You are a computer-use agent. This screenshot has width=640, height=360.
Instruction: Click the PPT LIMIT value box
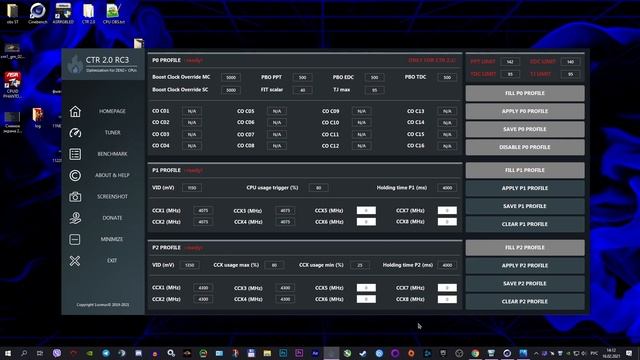pos(510,62)
